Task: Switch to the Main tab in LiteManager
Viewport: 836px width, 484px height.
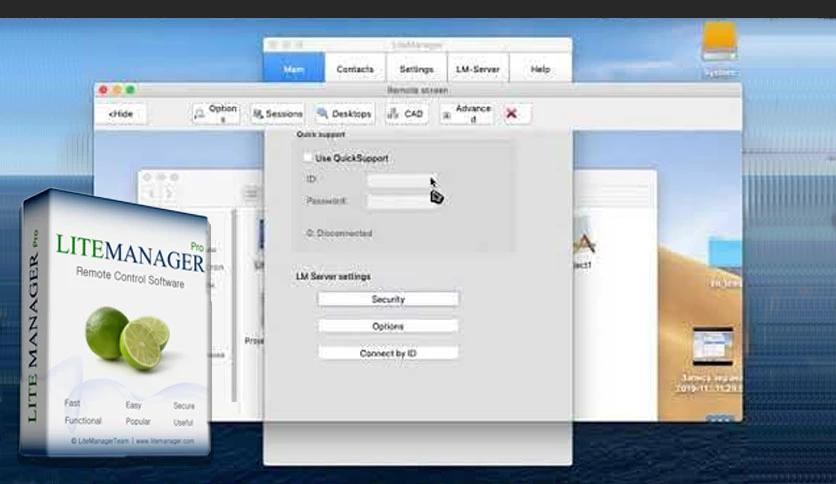Action: (x=294, y=68)
